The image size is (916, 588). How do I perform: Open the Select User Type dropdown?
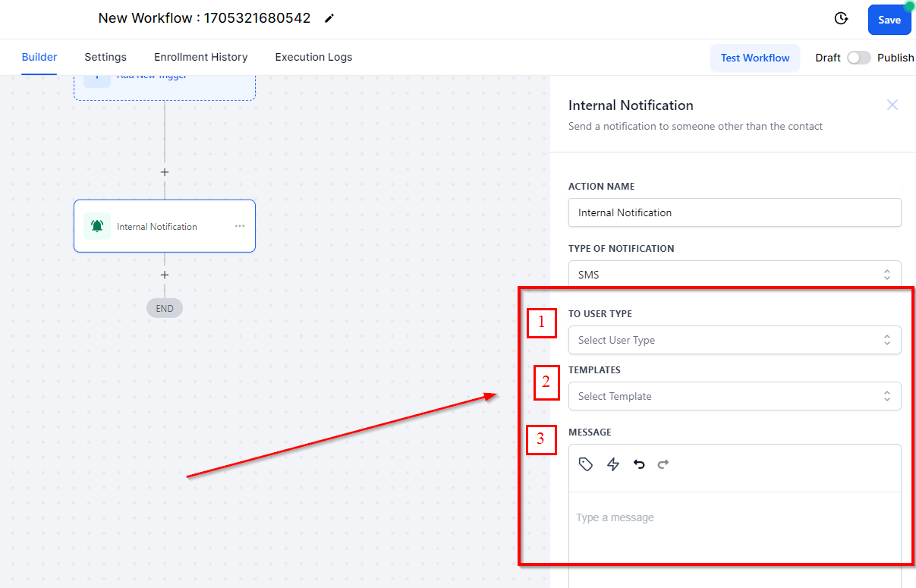(x=735, y=340)
